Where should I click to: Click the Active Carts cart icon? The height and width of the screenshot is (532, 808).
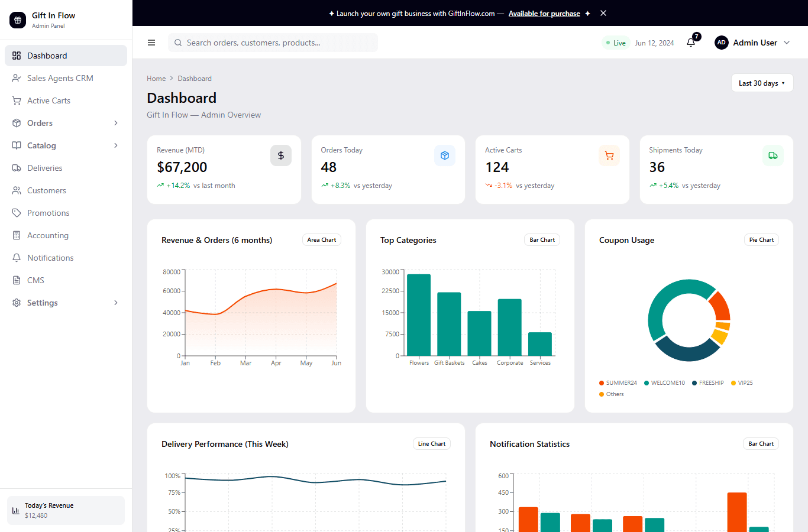pyautogui.click(x=609, y=155)
